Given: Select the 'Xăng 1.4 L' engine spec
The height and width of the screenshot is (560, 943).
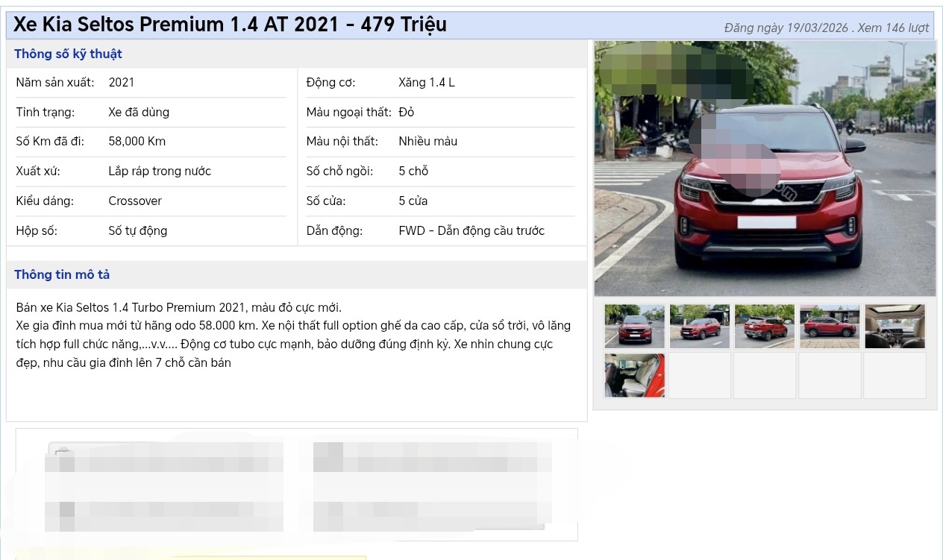Looking at the screenshot, I should click(x=427, y=82).
